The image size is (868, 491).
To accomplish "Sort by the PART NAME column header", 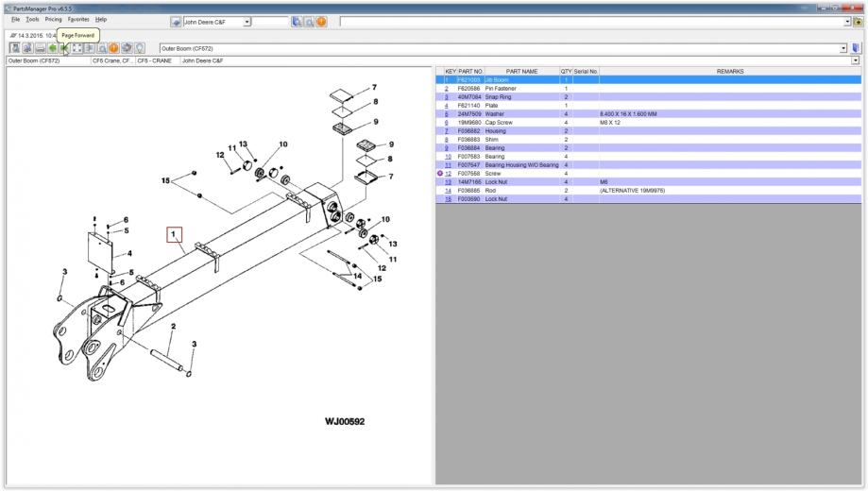I will pos(521,72).
